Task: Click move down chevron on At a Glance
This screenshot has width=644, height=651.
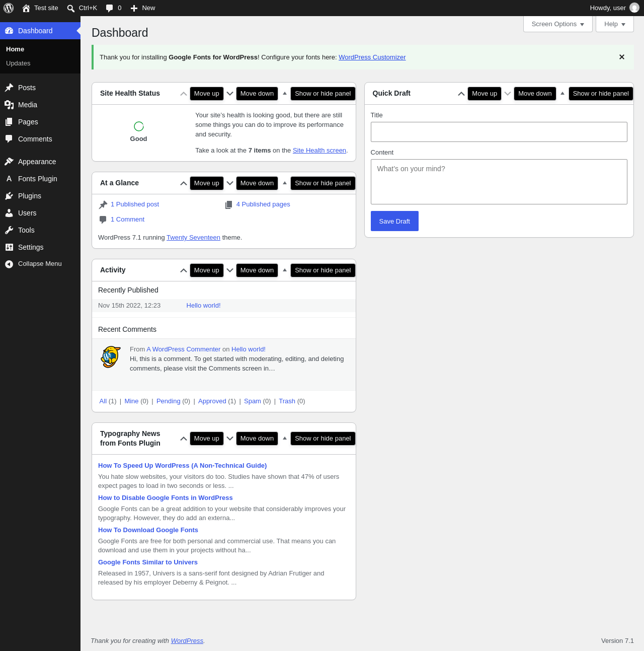Action: pos(230,183)
